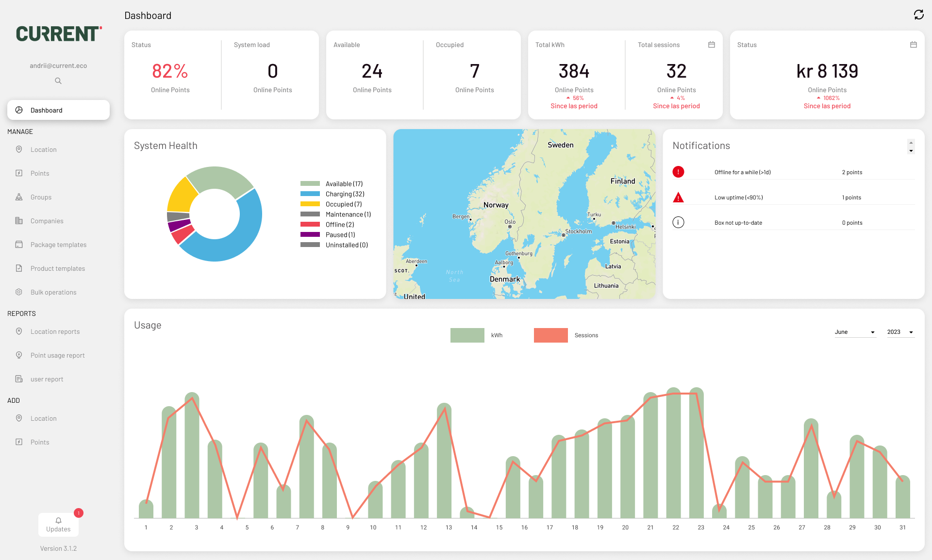The width and height of the screenshot is (932, 560).
Task: Open Bulk operations menu item
Action: click(53, 292)
